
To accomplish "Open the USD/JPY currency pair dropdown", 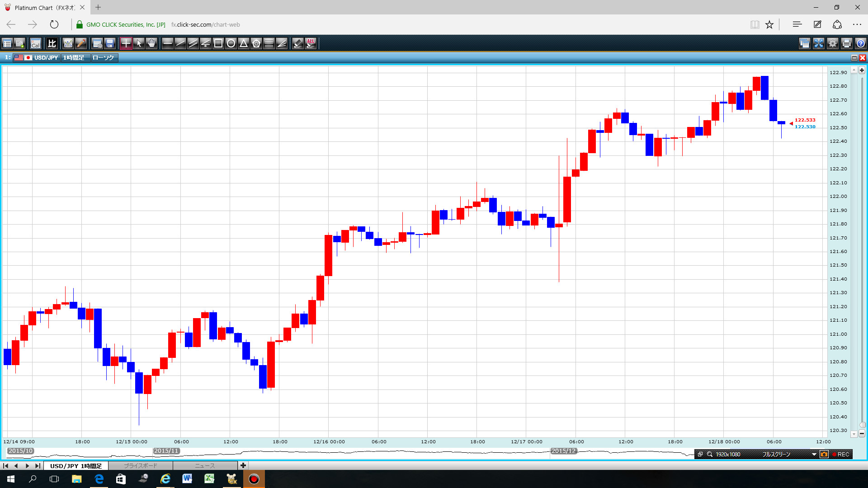I will [46, 58].
